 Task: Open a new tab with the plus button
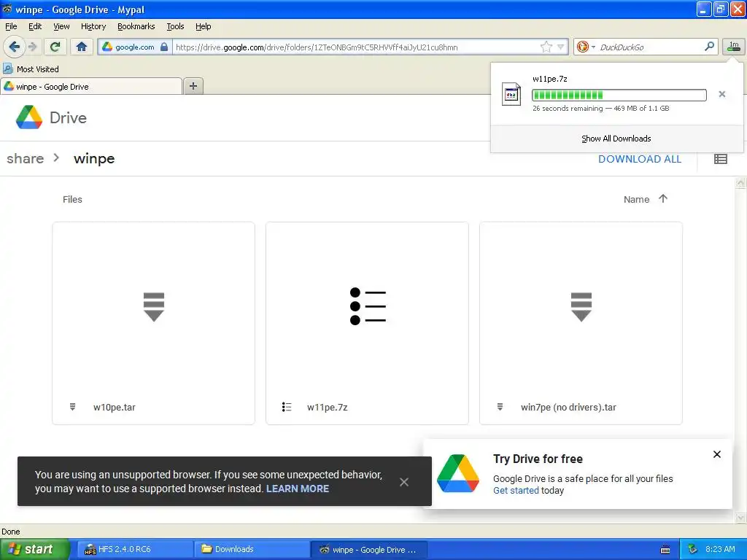[x=193, y=86]
